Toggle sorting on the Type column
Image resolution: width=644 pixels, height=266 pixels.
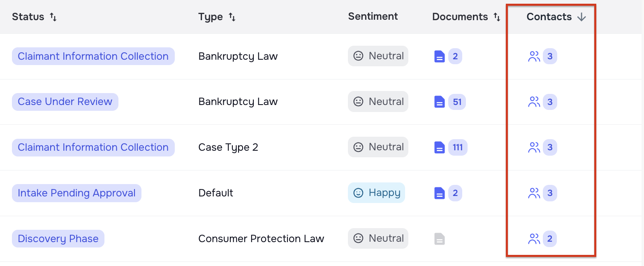232,17
